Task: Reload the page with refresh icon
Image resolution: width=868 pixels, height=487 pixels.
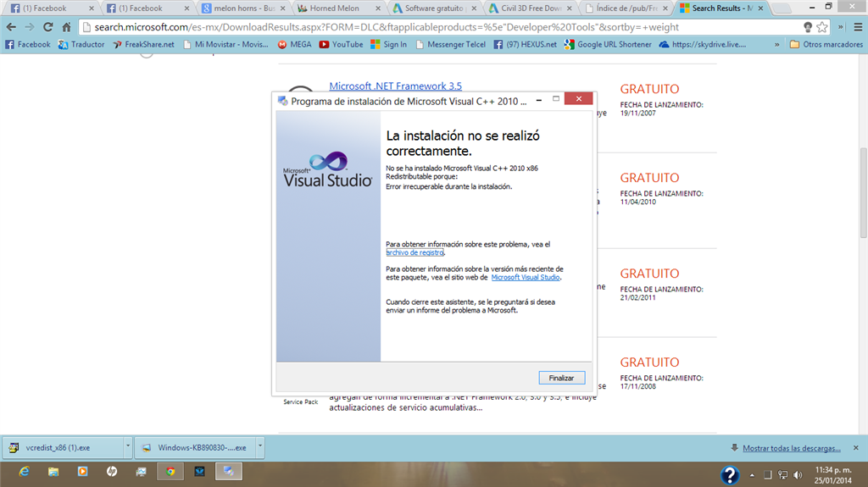Action: coord(48,27)
